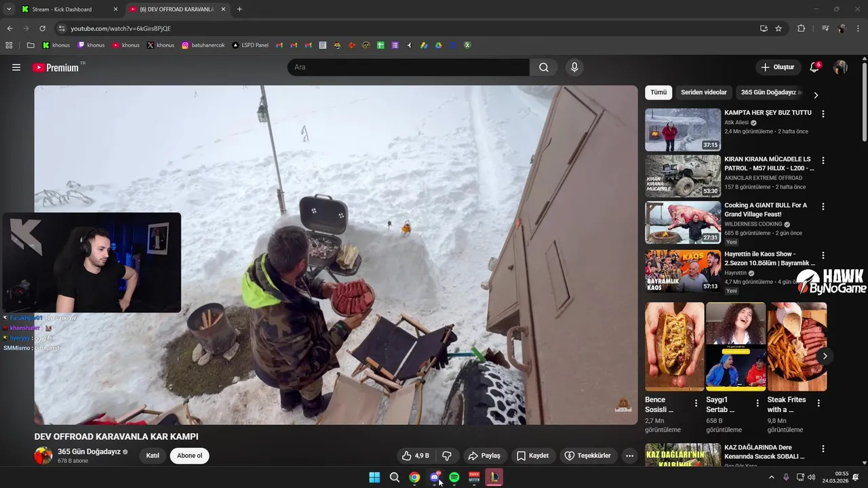Show next filter chips with arrow
Image resolution: width=868 pixels, height=488 pixels.
coord(816,95)
